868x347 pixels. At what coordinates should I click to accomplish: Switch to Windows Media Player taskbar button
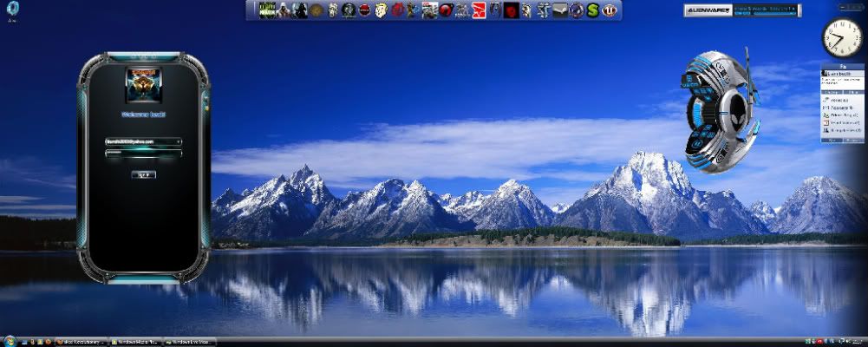[135, 342]
